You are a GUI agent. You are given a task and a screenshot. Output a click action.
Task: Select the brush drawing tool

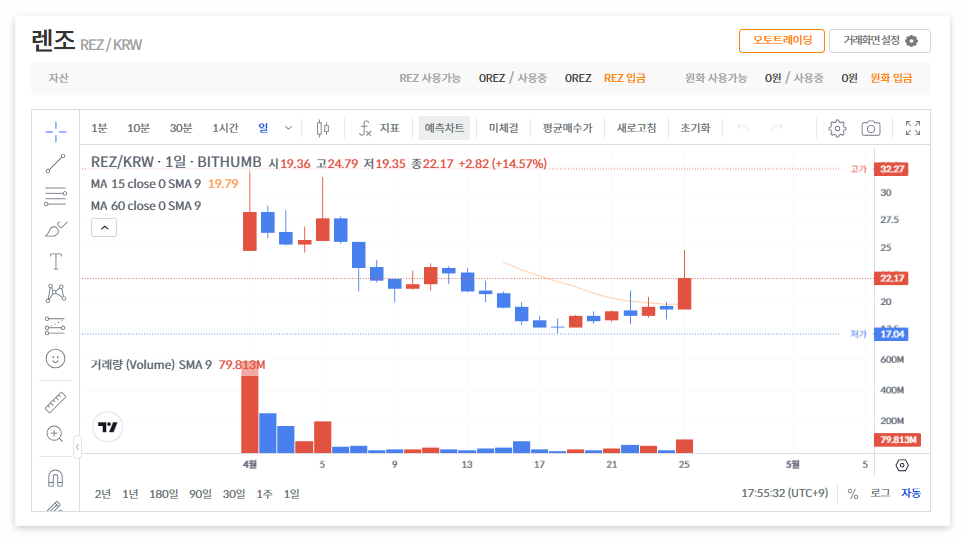55,229
